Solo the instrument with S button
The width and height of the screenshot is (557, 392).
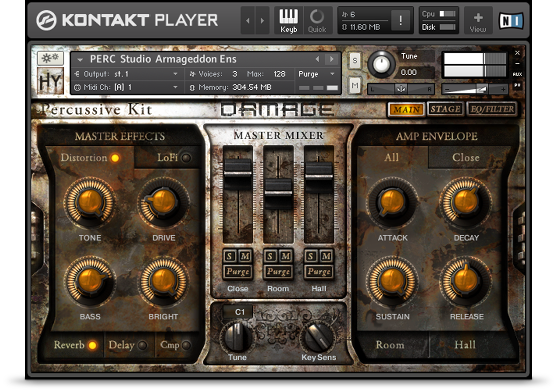[x=354, y=61]
